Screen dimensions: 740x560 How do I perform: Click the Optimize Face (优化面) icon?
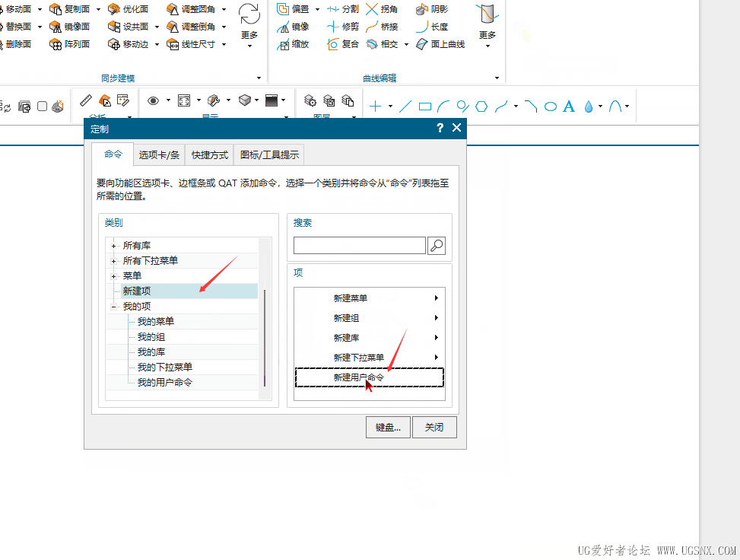pos(114,9)
